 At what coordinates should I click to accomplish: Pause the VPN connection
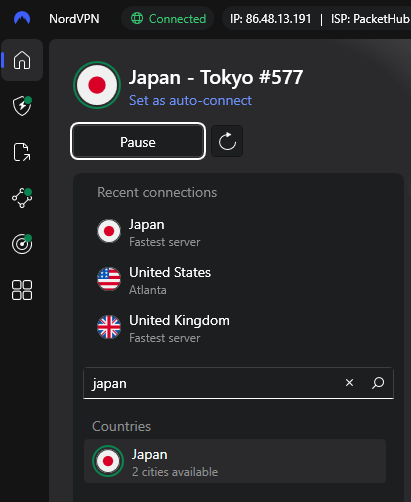[x=138, y=141]
